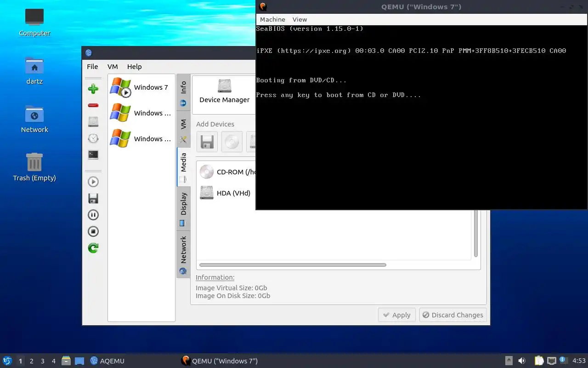This screenshot has height=368, width=588.
Task: Click the horizontal scrollbar in device list
Action: [x=293, y=265]
